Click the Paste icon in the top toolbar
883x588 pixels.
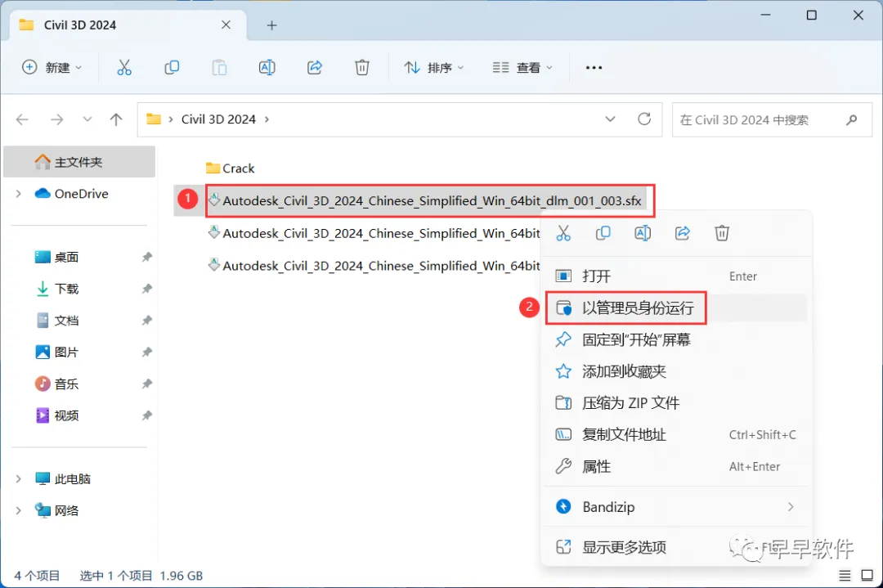pyautogui.click(x=219, y=68)
